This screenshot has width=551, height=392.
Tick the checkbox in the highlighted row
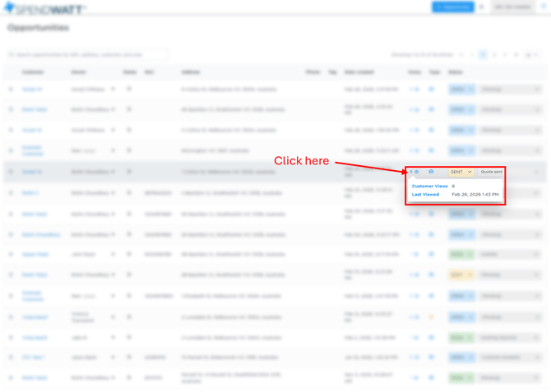11,172
